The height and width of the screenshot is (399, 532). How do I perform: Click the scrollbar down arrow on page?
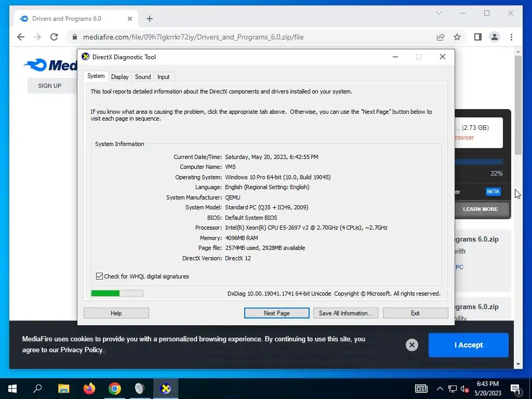tap(518, 364)
